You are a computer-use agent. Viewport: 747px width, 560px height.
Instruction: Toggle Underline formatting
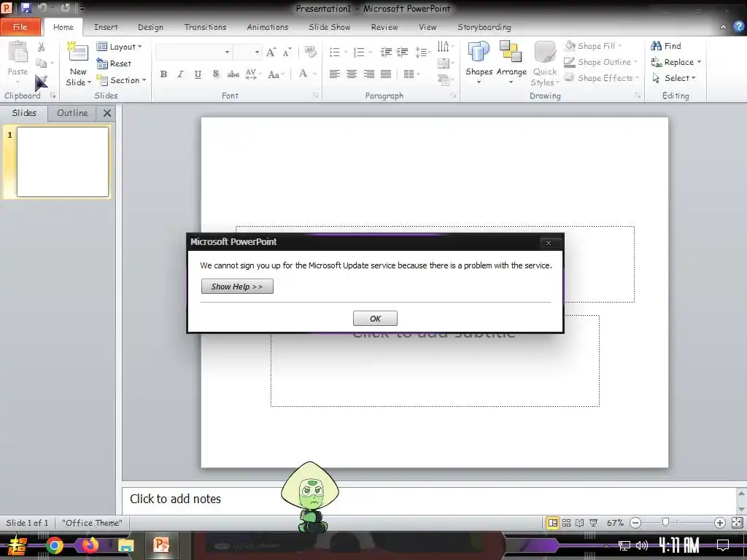pyautogui.click(x=198, y=74)
